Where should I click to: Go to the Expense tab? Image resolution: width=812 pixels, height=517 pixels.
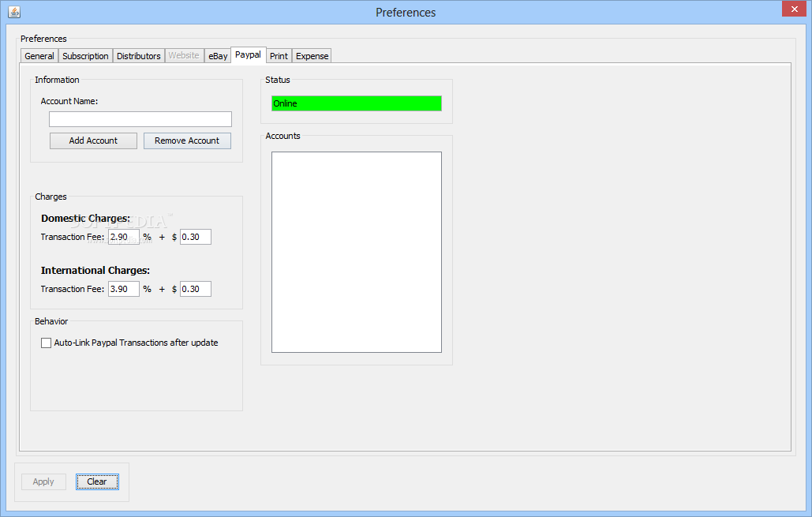coord(312,56)
